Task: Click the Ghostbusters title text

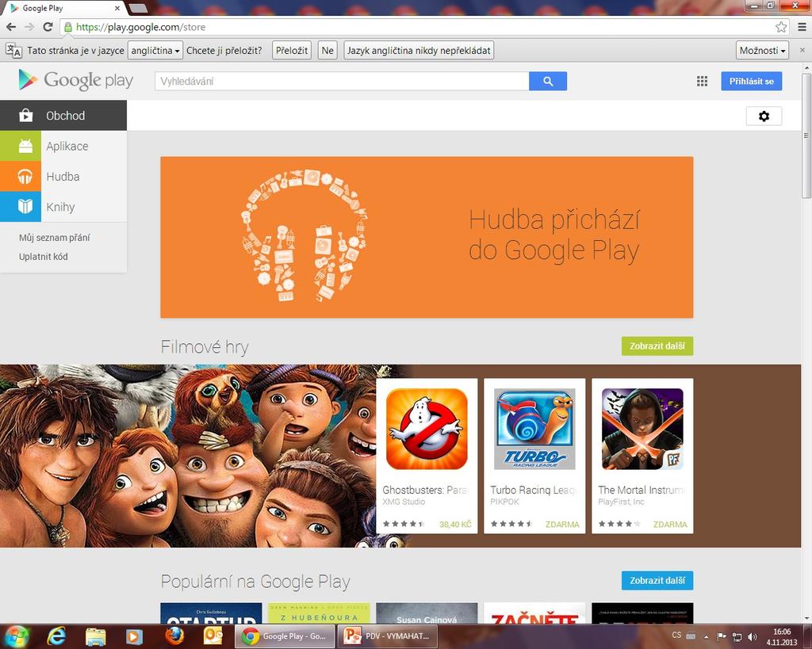Action: (425, 490)
